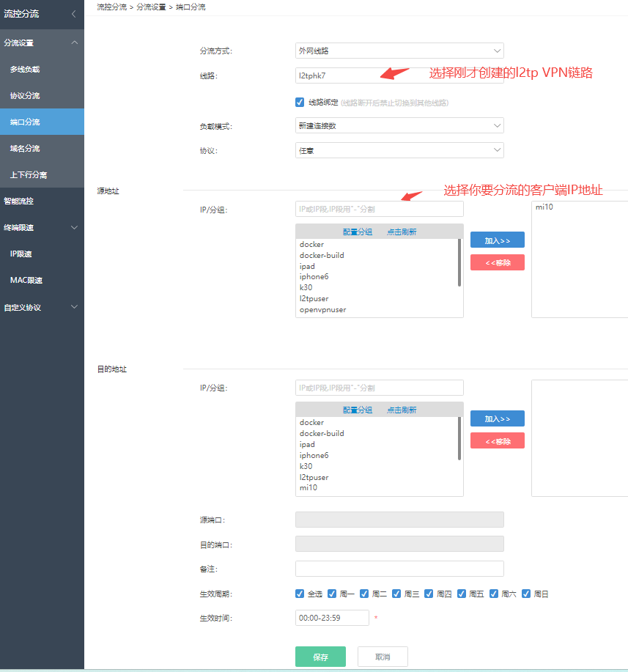Click 加入>> button under source address
This screenshot has width=628, height=672.
pyautogui.click(x=497, y=240)
